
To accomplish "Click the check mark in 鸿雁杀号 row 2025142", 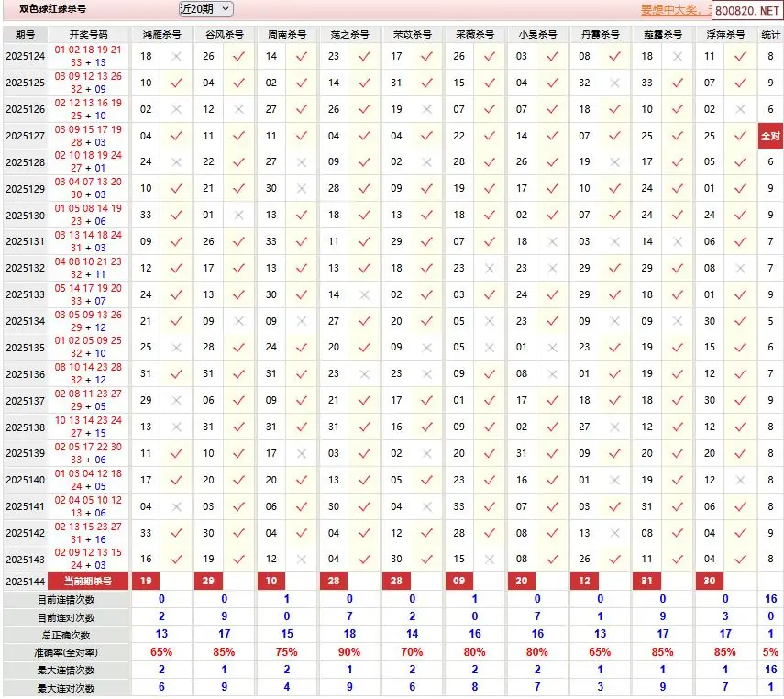I will pos(177,533).
